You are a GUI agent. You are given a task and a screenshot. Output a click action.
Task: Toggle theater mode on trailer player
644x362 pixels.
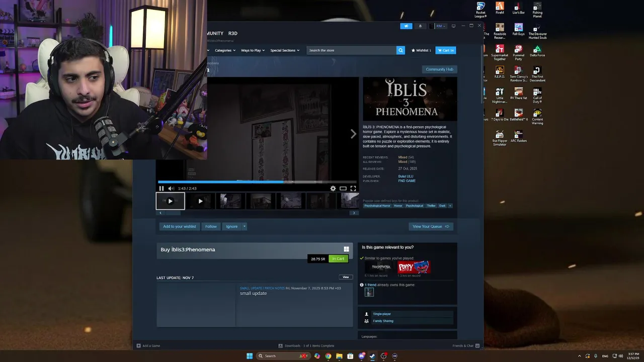tap(343, 189)
